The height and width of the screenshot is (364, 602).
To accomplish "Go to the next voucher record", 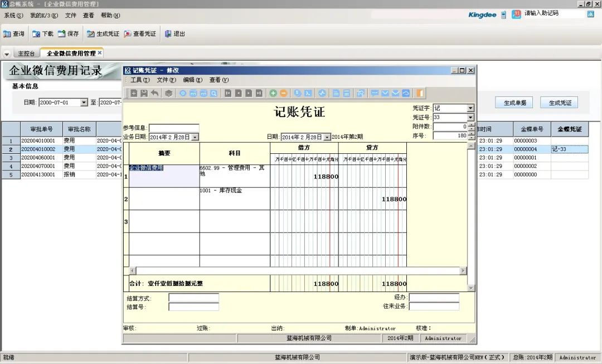I will tap(249, 93).
